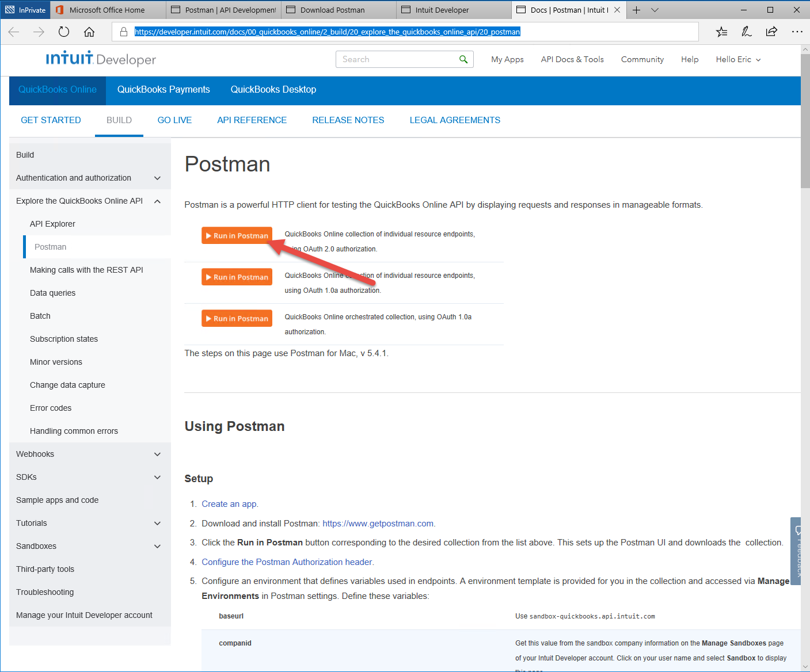Follow the Create an app link
Viewport: 810px width, 672px height.
pos(230,504)
